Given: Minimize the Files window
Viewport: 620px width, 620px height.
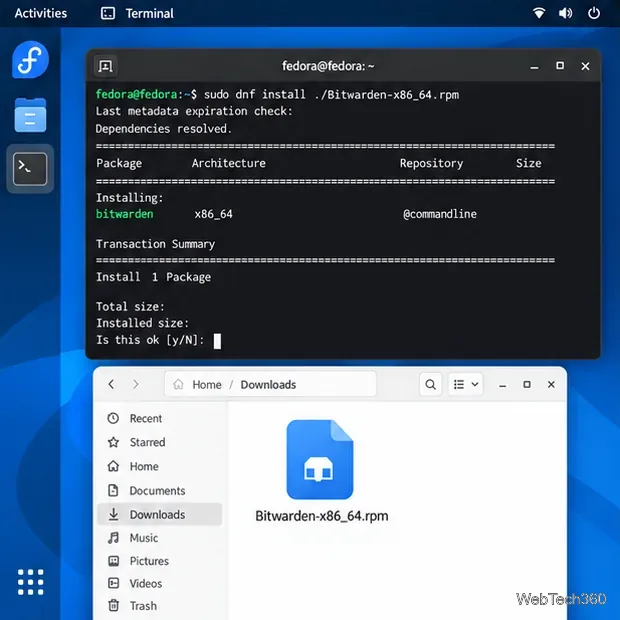Looking at the screenshot, I should tap(503, 385).
